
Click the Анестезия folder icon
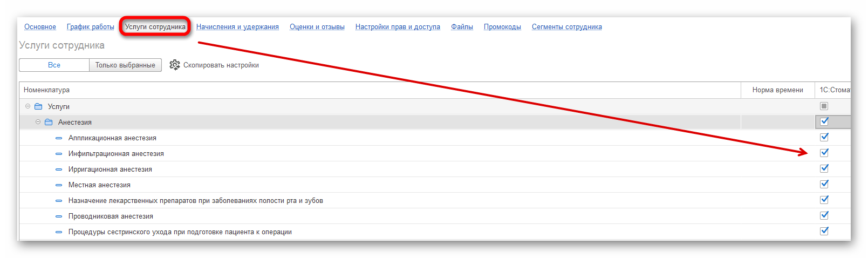(x=49, y=122)
